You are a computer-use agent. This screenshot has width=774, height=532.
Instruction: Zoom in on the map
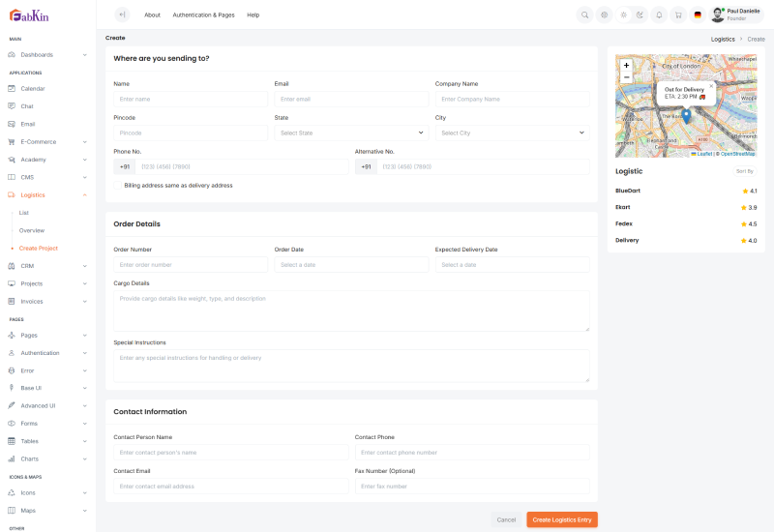click(626, 65)
